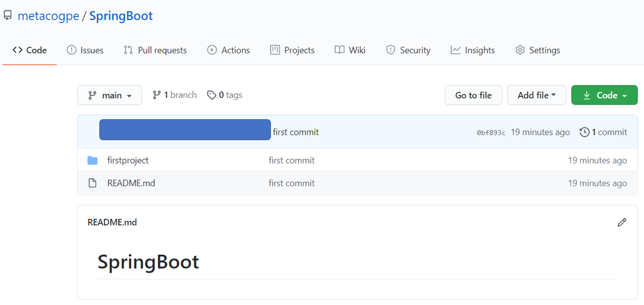Viewport: 644px width, 305px height.
Task: Click the README.md header in preview box
Action: [x=112, y=222]
